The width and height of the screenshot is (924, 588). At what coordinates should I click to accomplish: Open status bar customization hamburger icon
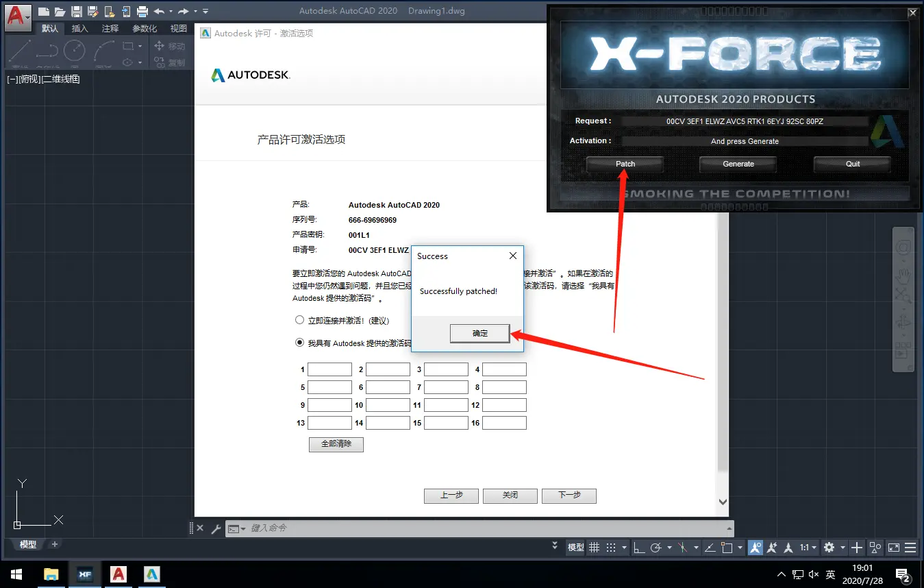click(910, 548)
